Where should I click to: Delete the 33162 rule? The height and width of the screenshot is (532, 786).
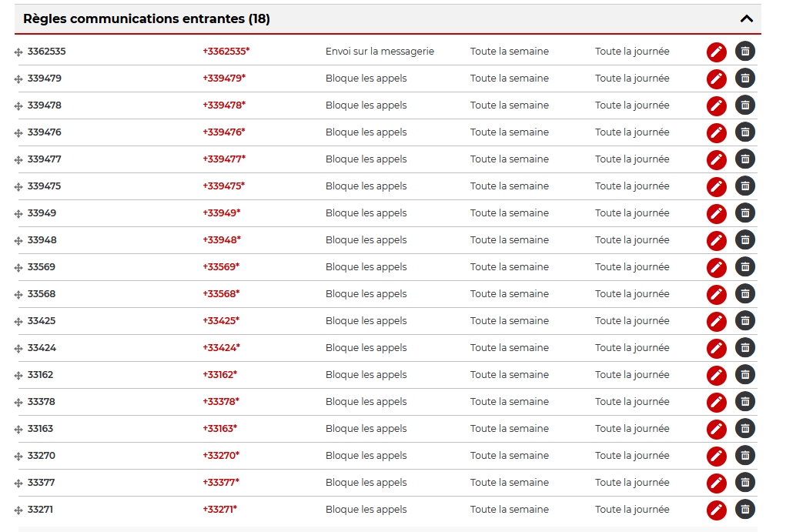click(x=745, y=375)
